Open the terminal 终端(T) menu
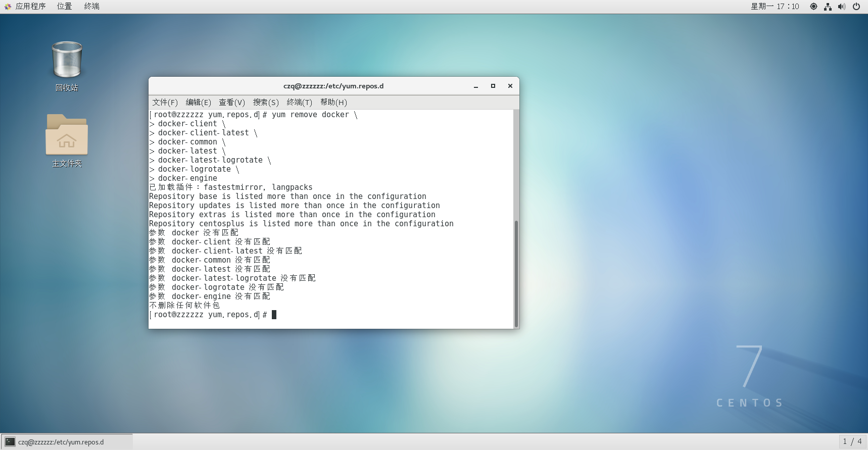The image size is (868, 450). coord(300,103)
